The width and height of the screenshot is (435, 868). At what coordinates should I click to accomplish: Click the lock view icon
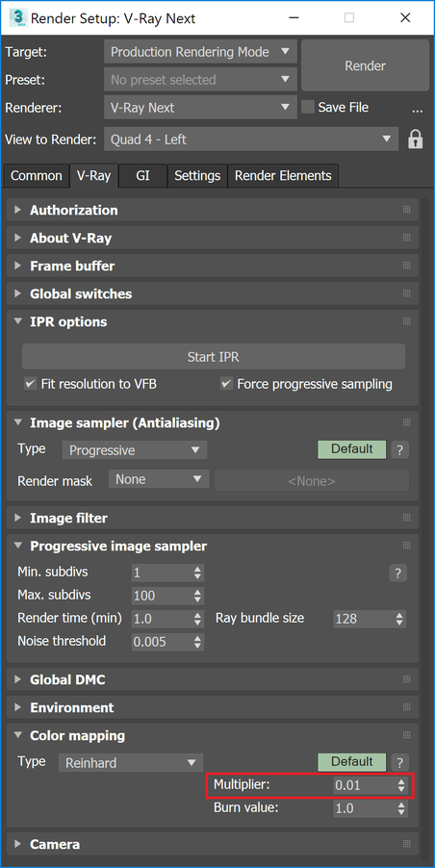416,140
